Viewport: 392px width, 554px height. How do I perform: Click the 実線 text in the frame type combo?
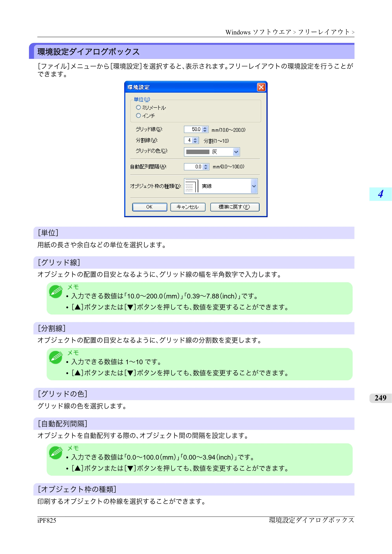point(207,186)
